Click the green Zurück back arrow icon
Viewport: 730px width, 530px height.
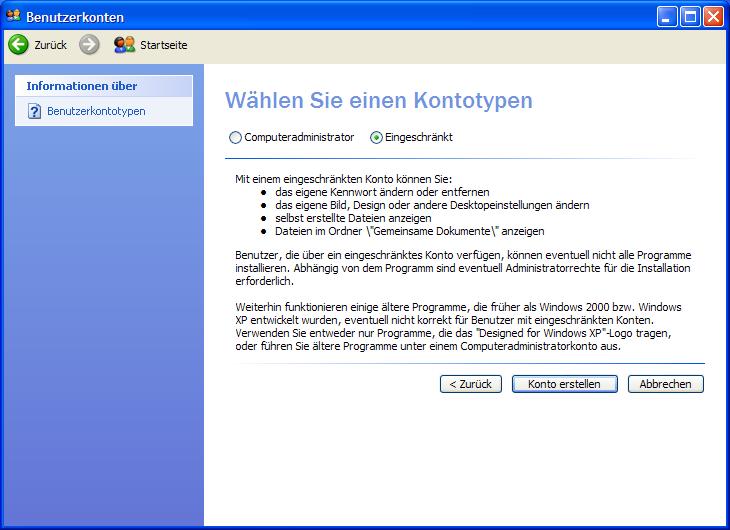19,45
